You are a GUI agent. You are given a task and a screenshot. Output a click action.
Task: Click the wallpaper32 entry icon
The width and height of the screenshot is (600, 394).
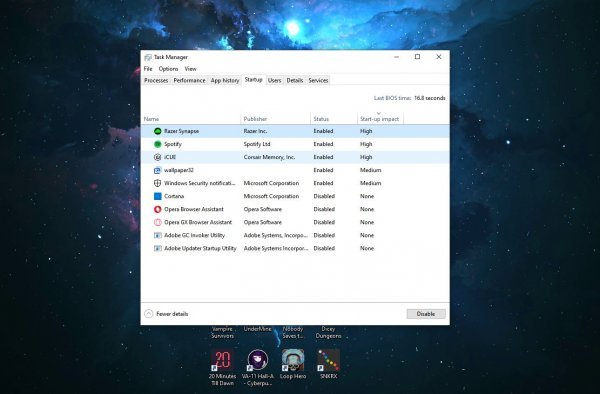pos(158,170)
